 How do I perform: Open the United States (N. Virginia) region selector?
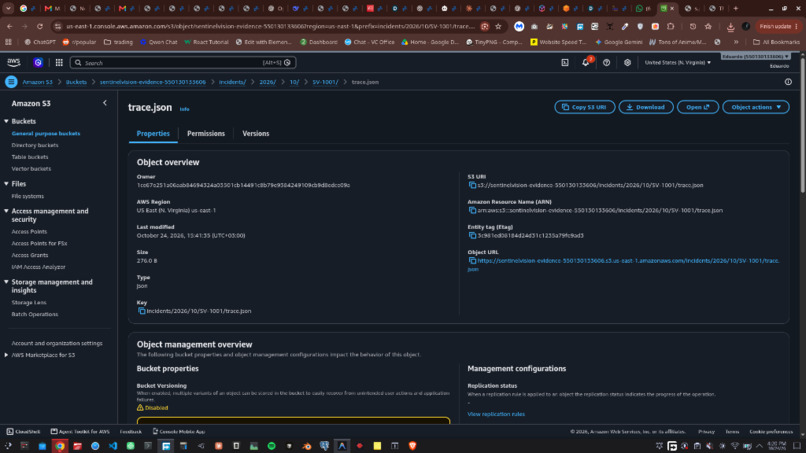tap(677, 62)
